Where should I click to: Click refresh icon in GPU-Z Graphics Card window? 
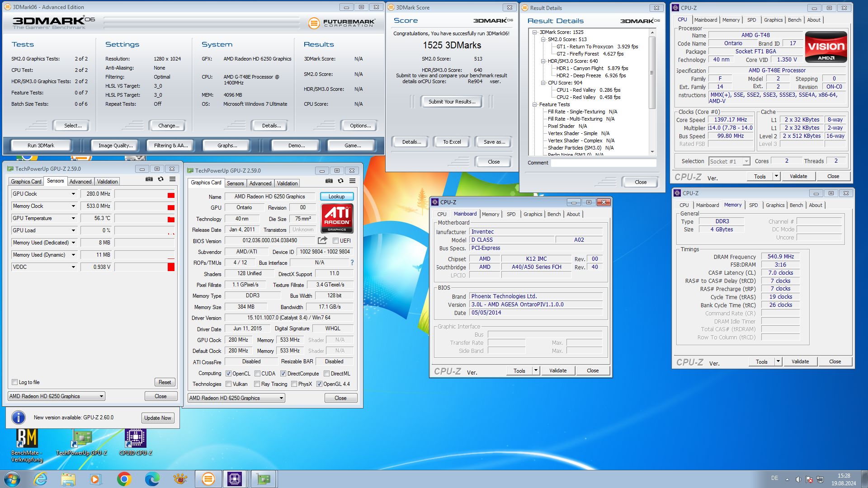tap(340, 181)
